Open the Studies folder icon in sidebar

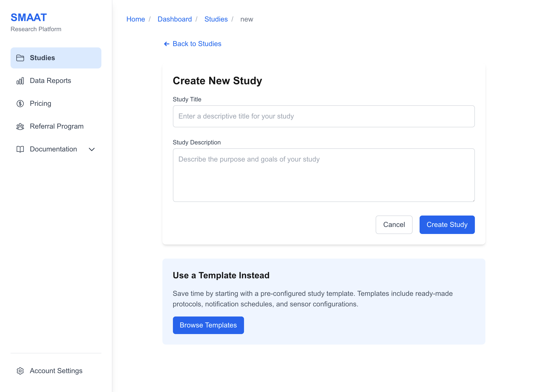point(20,58)
